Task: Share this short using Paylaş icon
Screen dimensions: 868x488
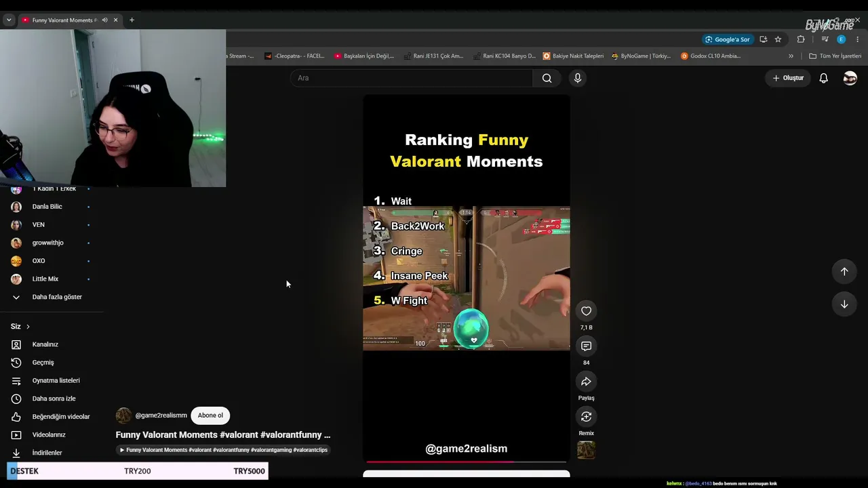Action: [586, 382]
